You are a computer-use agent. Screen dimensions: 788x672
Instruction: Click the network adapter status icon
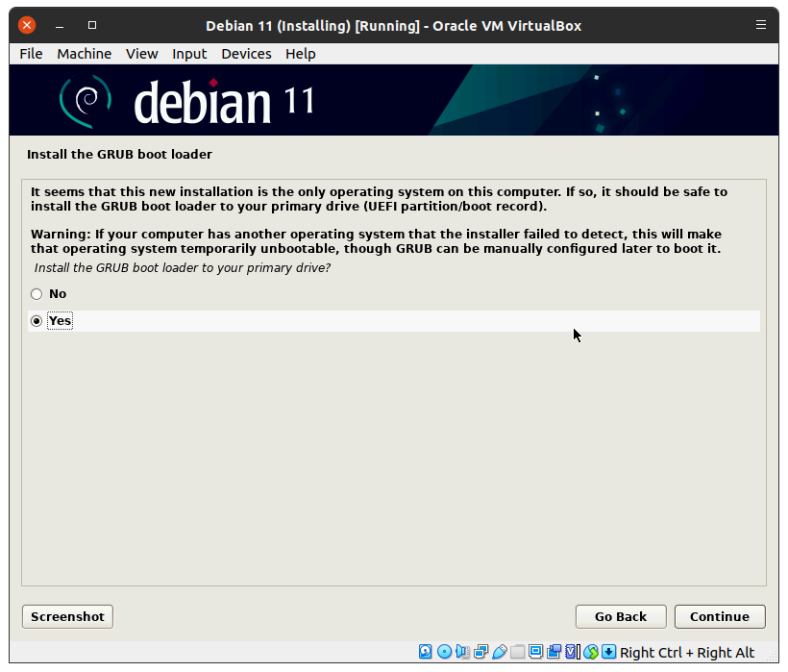[480, 652]
